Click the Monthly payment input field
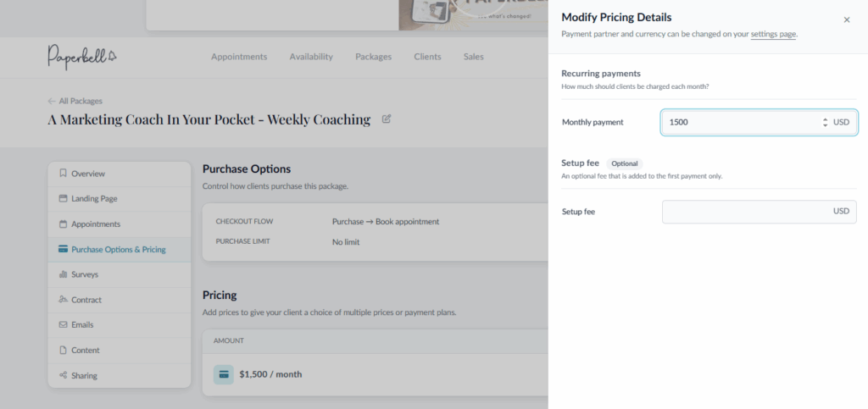 click(x=759, y=122)
